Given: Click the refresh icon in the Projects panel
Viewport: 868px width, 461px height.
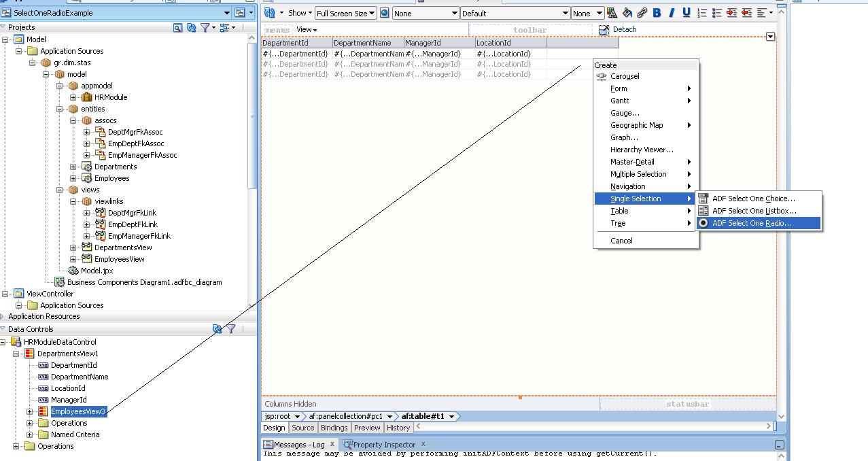Looking at the screenshot, I should 191,28.
